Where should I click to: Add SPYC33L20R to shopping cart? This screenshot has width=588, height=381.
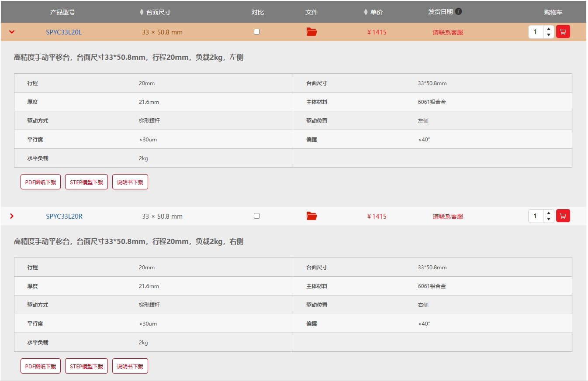(563, 216)
